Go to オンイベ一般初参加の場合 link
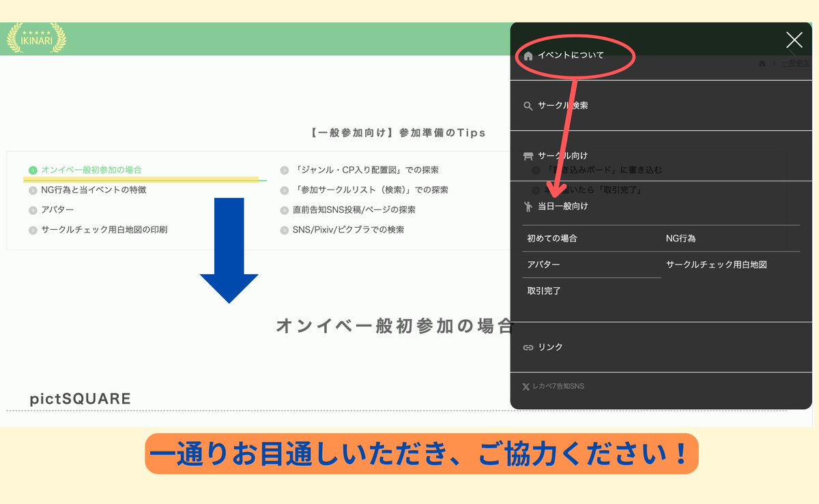Viewport: 819px width, 504px height. point(91,170)
